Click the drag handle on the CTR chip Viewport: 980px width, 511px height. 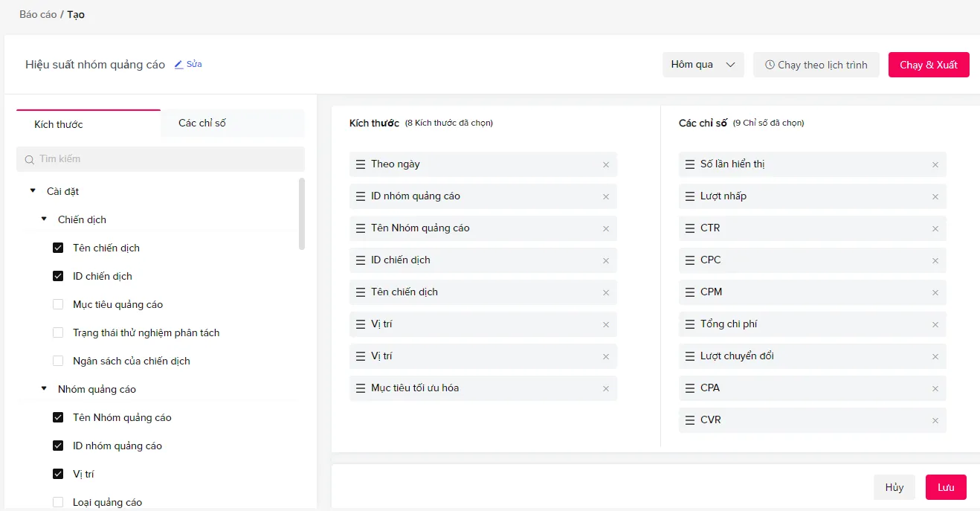(690, 228)
